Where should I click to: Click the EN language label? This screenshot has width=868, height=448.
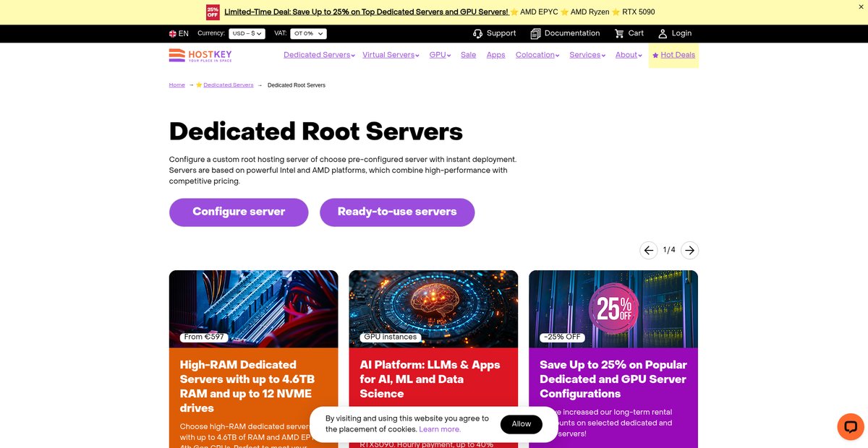[184, 33]
